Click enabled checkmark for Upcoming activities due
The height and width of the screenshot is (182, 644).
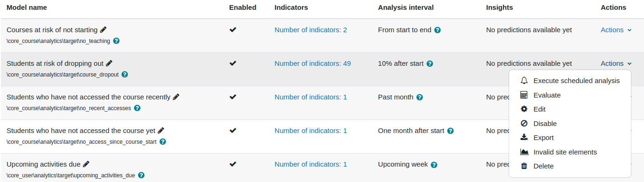233,164
